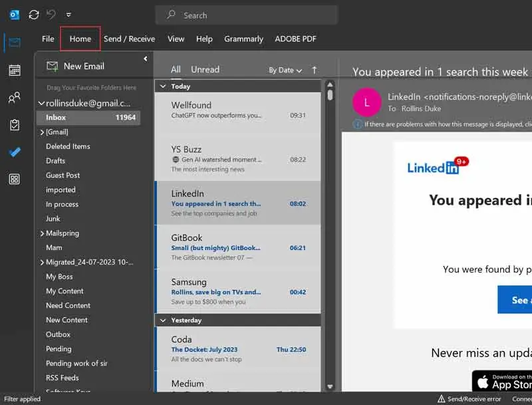Open the ADOBE PDF ribbon tab
The width and height of the screenshot is (532, 405).
coord(295,39)
